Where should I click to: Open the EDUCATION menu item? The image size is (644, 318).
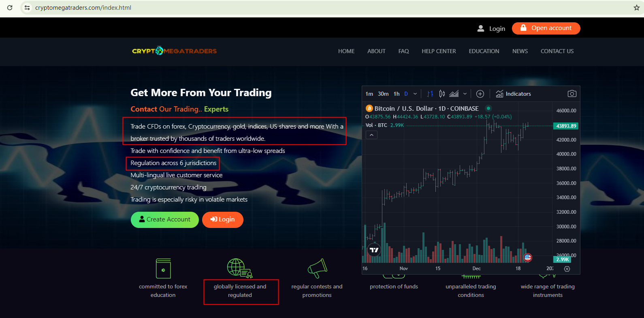pos(484,51)
